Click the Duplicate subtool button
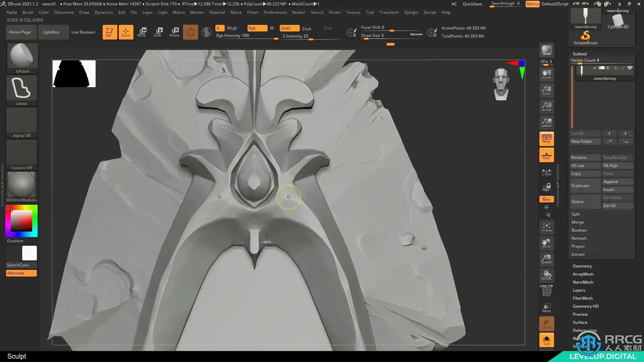 [x=585, y=186]
